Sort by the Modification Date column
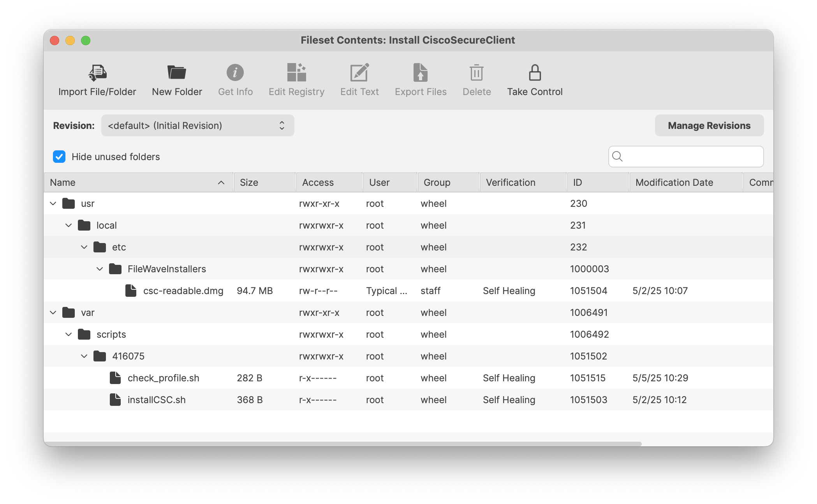 coord(686,182)
